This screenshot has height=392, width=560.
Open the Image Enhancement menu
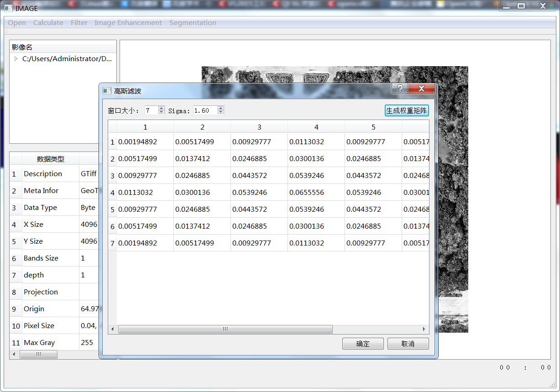tap(128, 22)
